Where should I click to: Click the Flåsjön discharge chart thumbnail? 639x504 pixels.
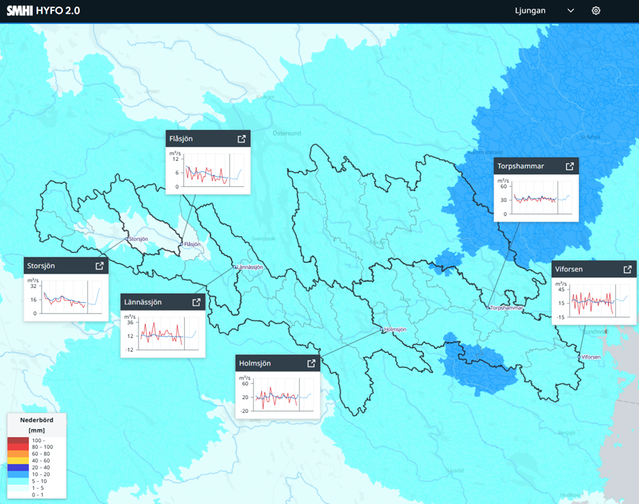[x=208, y=171]
